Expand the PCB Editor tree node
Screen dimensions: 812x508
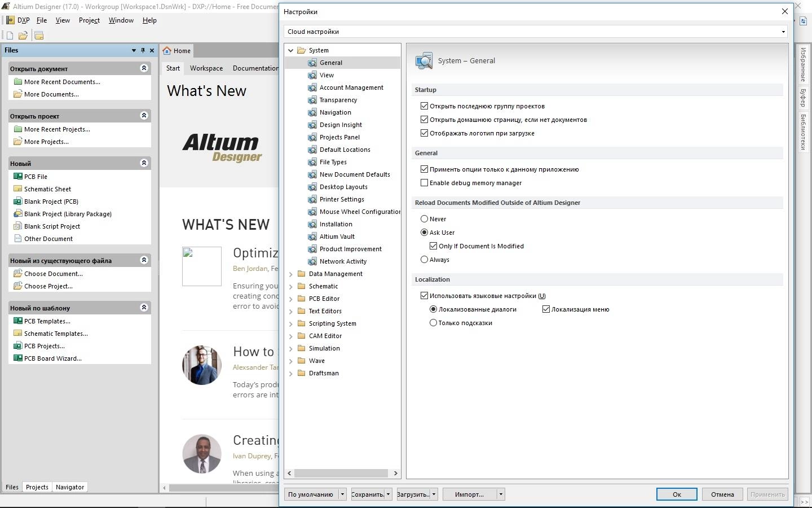coord(291,299)
